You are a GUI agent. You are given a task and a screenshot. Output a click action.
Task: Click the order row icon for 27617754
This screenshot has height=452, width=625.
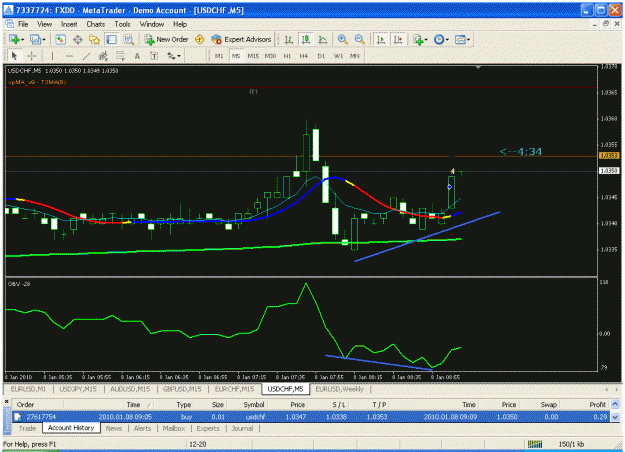tap(18, 417)
